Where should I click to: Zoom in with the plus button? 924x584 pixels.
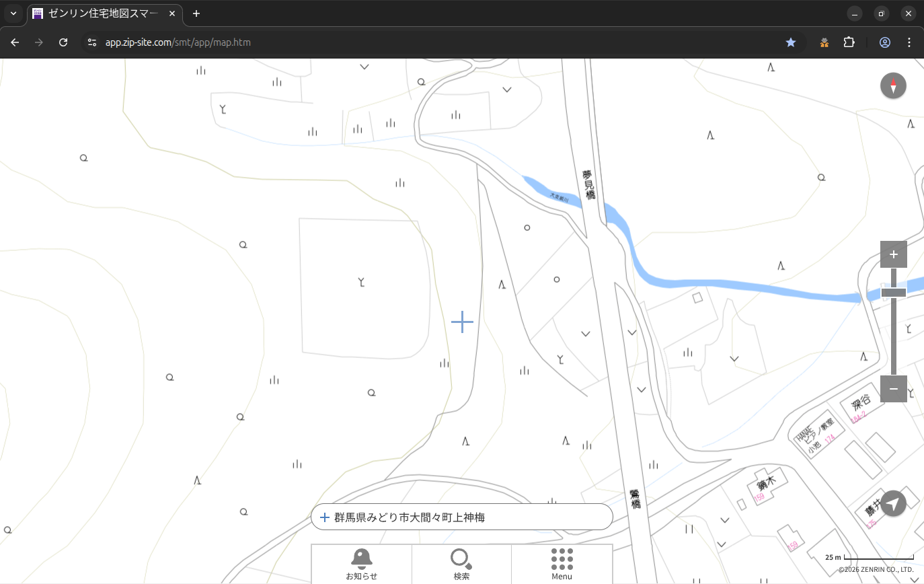(893, 254)
